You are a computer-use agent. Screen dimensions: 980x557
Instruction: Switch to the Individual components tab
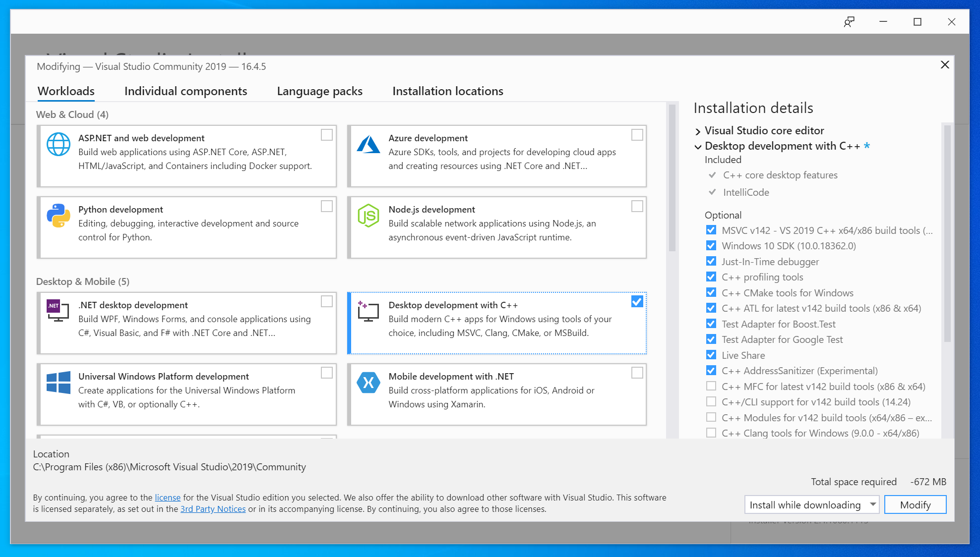(185, 91)
